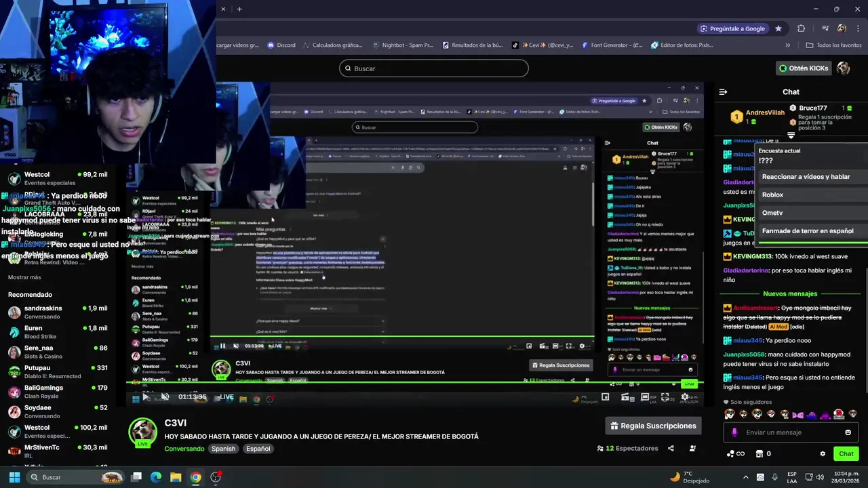Viewport: 868px width, 488px height.
Task: Open video player settings gear
Action: click(x=684, y=397)
